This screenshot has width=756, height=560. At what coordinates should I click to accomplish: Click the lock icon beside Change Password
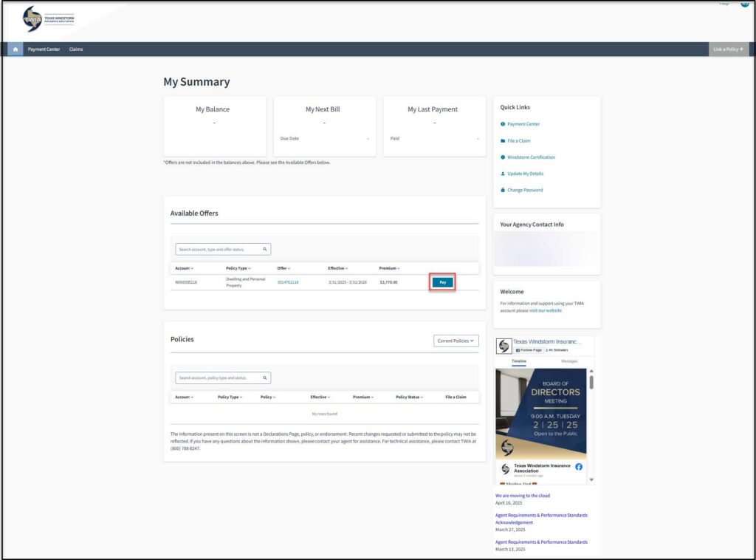pos(503,190)
